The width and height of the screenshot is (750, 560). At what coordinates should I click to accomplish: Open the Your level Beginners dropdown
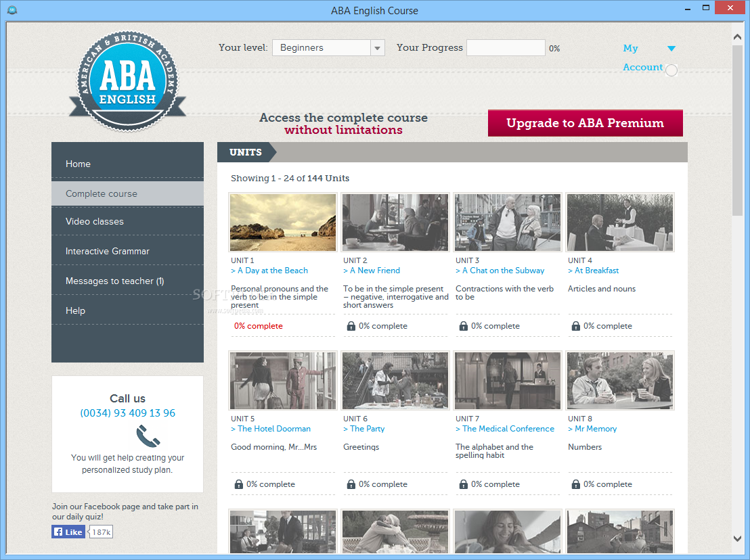[328, 48]
